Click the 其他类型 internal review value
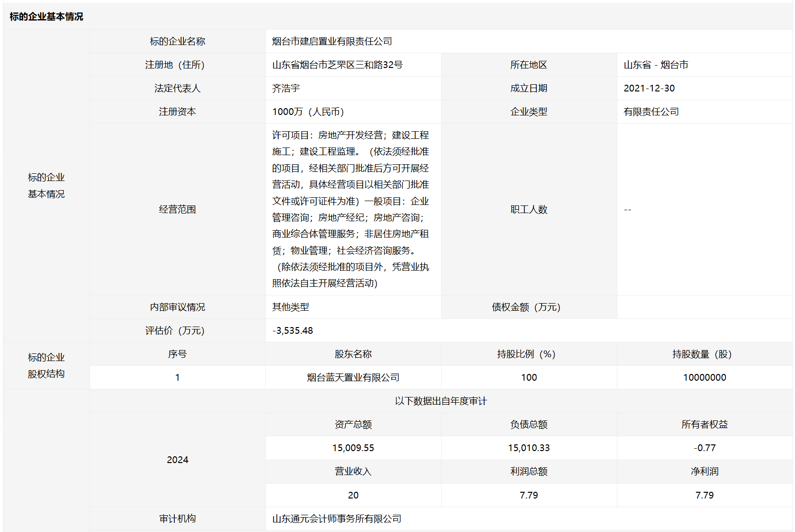Viewport: 795px width, 532px height. click(291, 307)
